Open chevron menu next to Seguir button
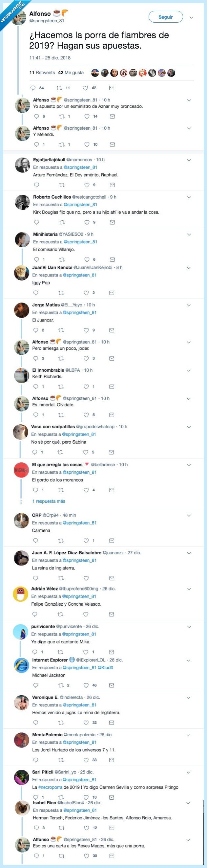The image size is (207, 868). tap(192, 17)
